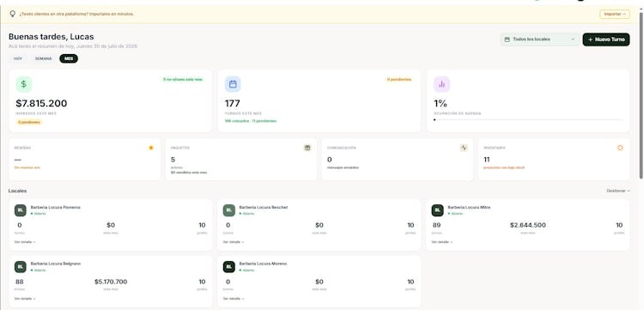
Task: Click the activity pulse icon on the Comunicación card
Action: (464, 148)
